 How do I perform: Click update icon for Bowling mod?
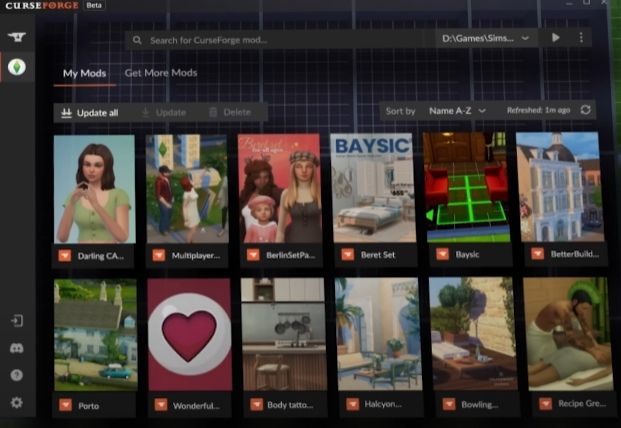(449, 404)
